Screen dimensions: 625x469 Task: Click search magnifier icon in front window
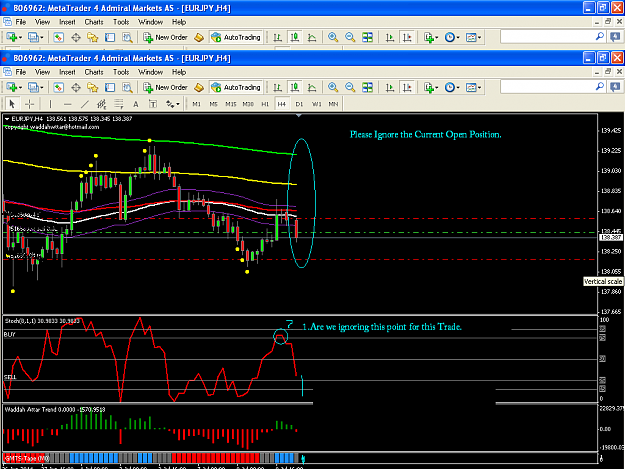point(599,86)
